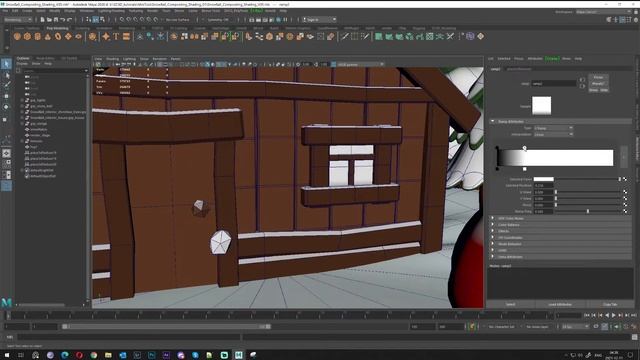Click checker map button for Noise Freq
The height and width of the screenshot is (360, 640).
[625, 211]
